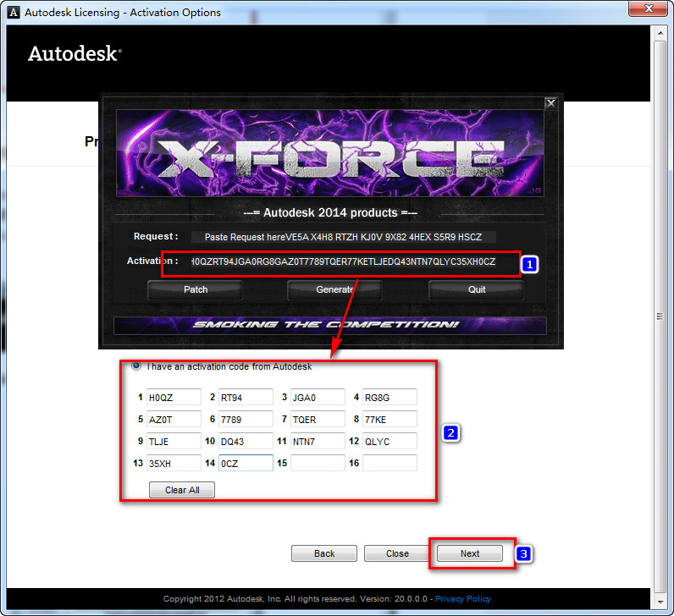Select 'I have an activation code from Autodesk'
The image size is (674, 616).
[x=136, y=366]
